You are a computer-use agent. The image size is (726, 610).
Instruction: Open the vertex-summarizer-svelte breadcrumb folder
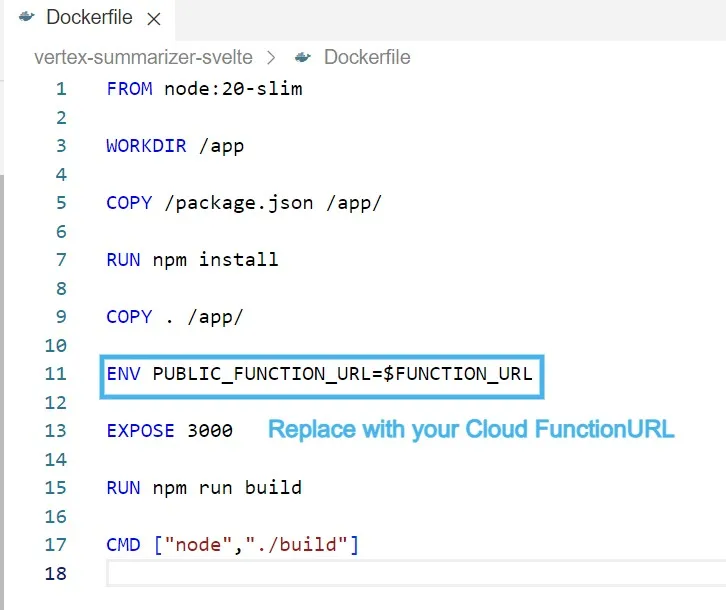click(142, 57)
